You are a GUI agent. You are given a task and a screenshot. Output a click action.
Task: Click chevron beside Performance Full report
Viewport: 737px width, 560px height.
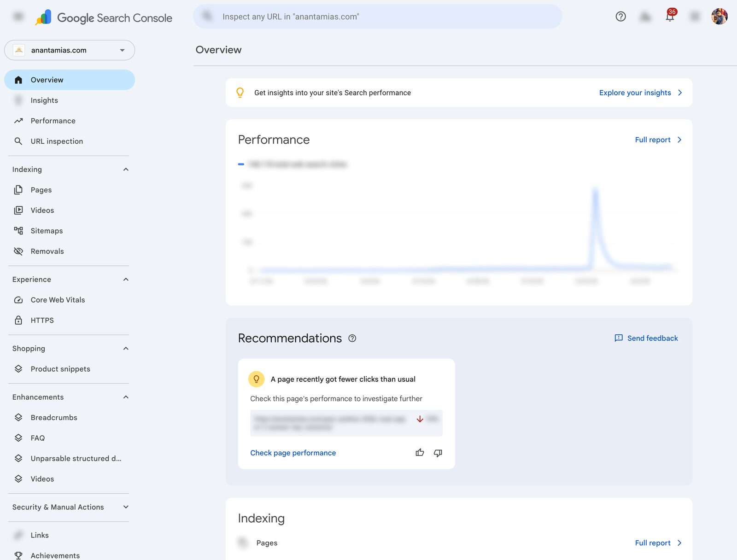[x=679, y=140]
